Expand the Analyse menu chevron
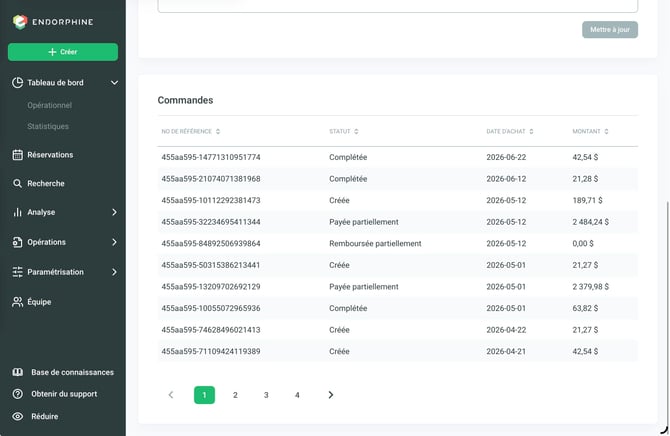Viewport: 670px width, 436px height. coord(114,212)
